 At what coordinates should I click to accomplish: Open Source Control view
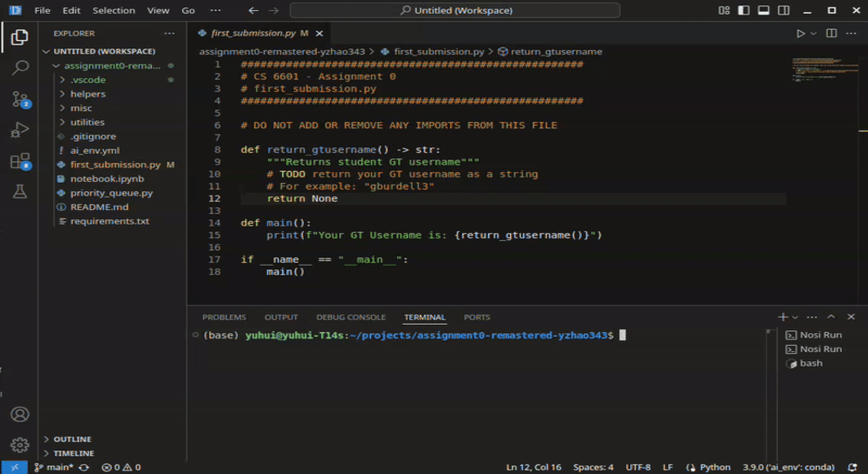coord(20,99)
